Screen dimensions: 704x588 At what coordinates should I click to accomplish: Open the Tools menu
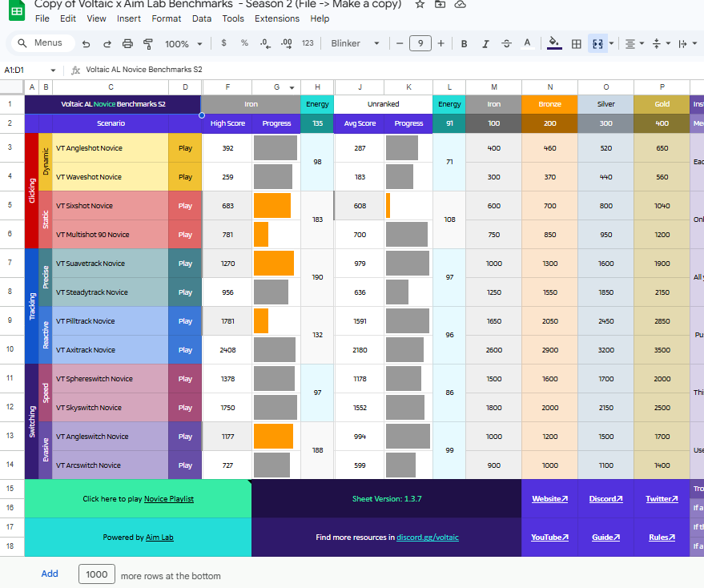point(233,18)
